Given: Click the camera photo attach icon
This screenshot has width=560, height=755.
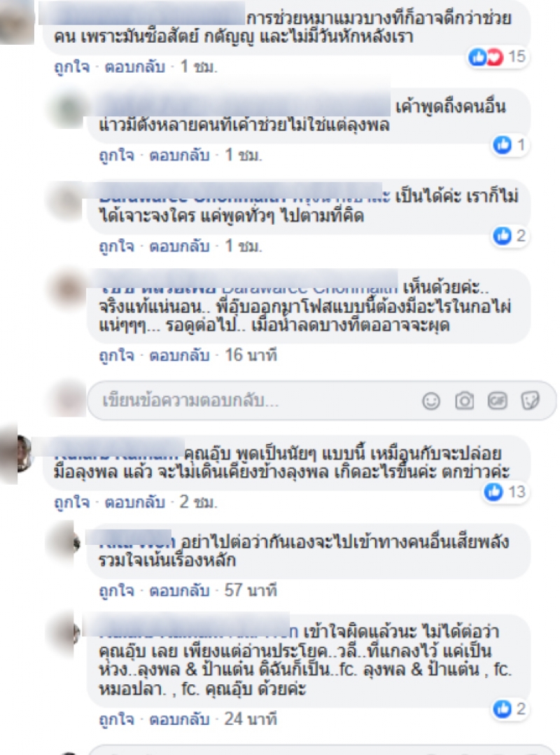Looking at the screenshot, I should click(x=464, y=401).
